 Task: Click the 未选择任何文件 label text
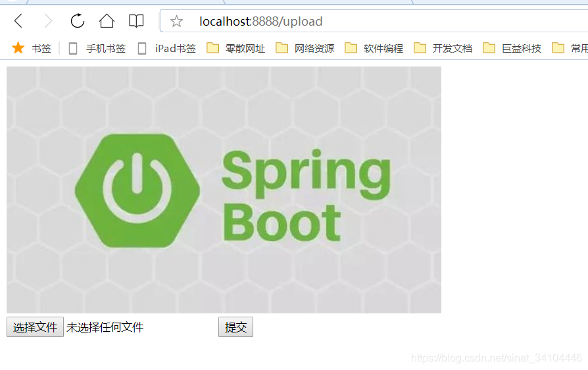point(105,327)
